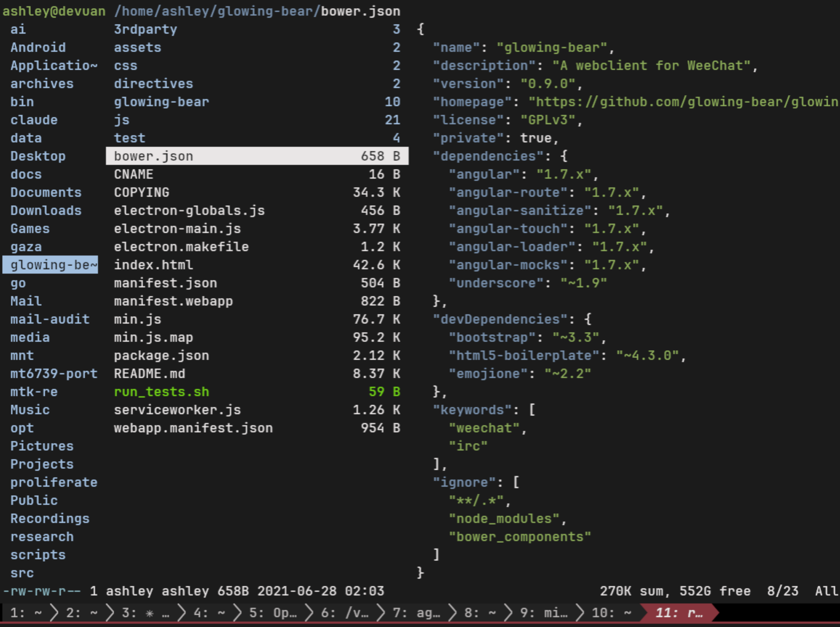Go to the proliferate directory
Image resolution: width=840 pixels, height=627 pixels.
54,482
